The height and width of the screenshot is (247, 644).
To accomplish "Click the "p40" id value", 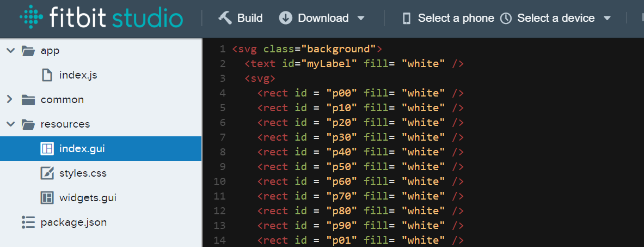I will pos(342,152).
